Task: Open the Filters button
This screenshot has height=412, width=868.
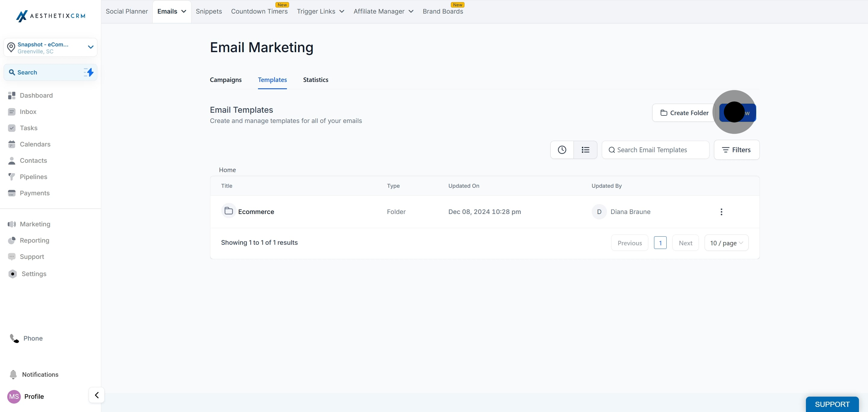Action: (x=736, y=150)
